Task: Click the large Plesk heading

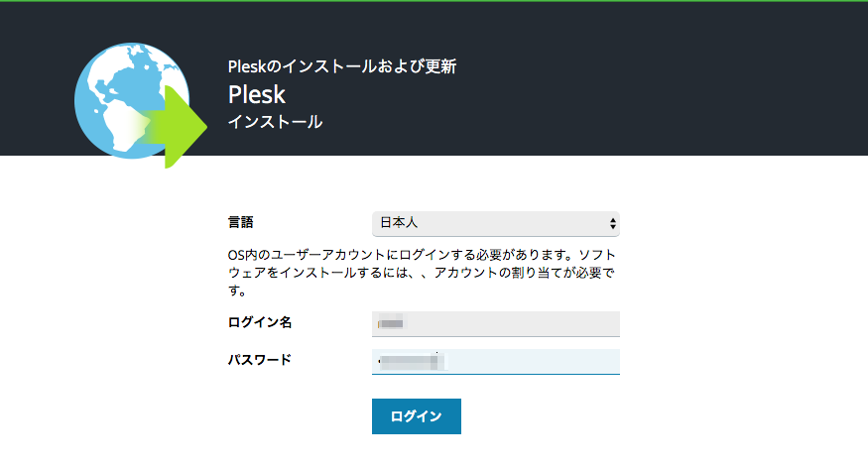Action: 257,94
